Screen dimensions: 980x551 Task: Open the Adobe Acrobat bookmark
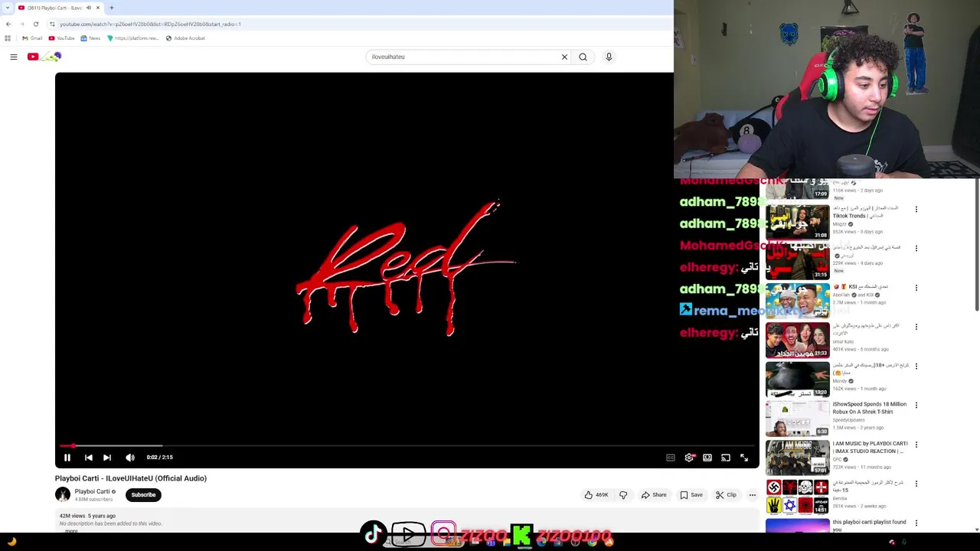[x=185, y=38]
